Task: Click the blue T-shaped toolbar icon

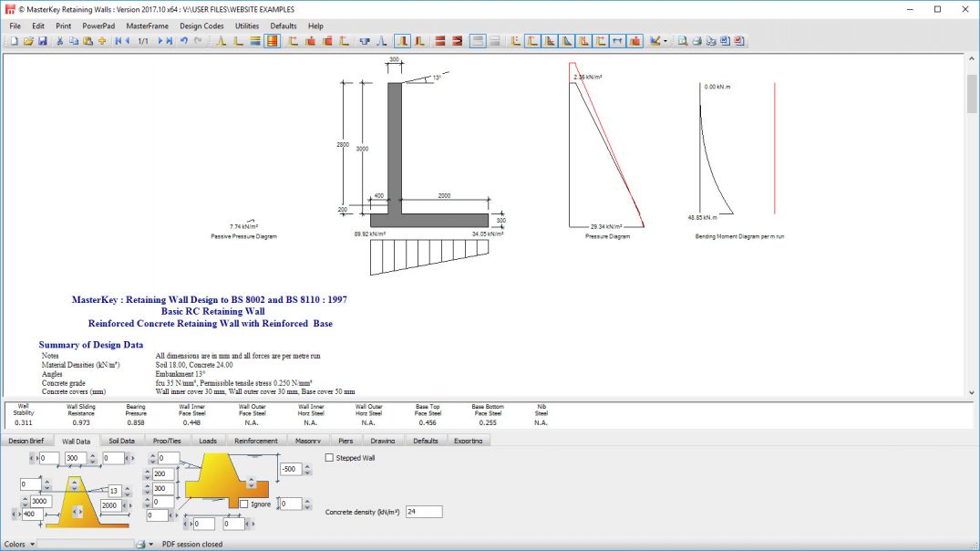Action: click(365, 41)
